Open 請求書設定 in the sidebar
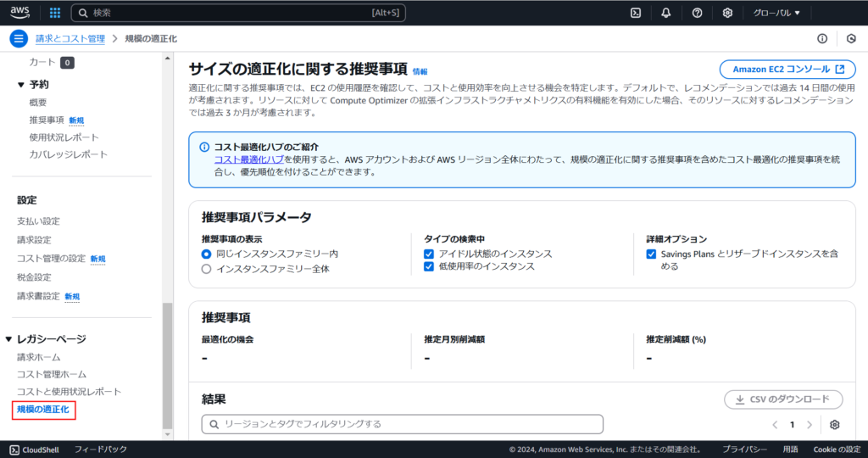Image resolution: width=868 pixels, height=458 pixels. click(x=38, y=296)
